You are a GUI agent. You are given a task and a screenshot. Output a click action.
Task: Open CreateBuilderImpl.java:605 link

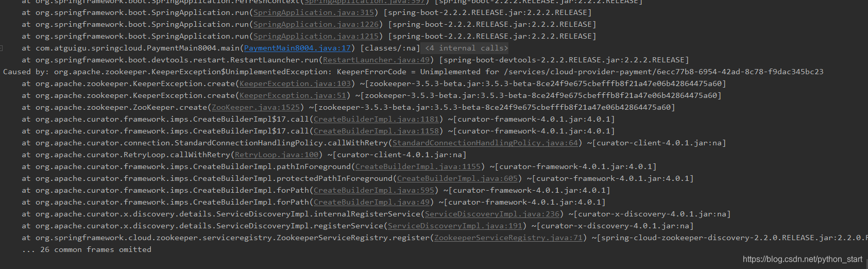click(x=457, y=178)
